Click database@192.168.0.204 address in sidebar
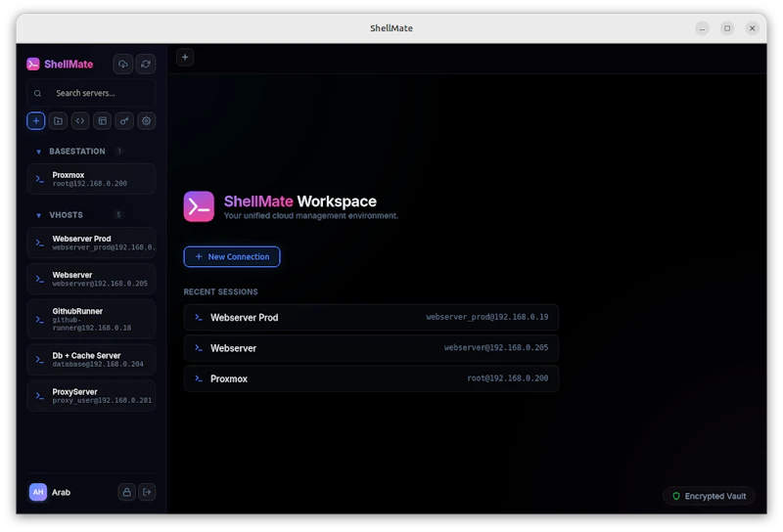The height and width of the screenshot is (532, 783). click(98, 365)
